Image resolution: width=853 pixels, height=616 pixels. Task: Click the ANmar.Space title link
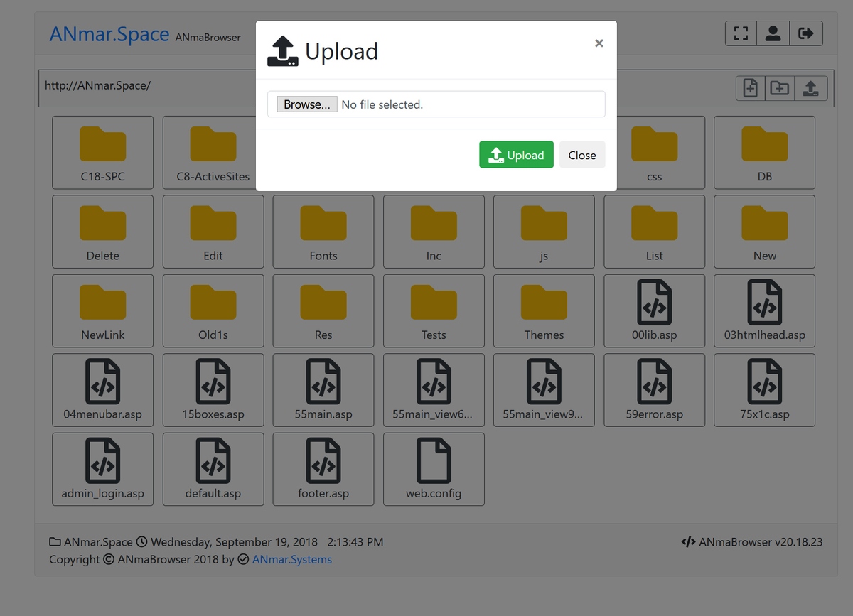click(x=109, y=34)
